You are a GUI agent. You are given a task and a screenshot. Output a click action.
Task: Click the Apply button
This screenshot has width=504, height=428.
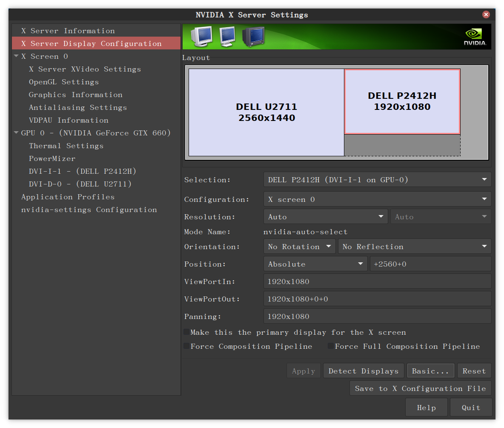(x=304, y=371)
